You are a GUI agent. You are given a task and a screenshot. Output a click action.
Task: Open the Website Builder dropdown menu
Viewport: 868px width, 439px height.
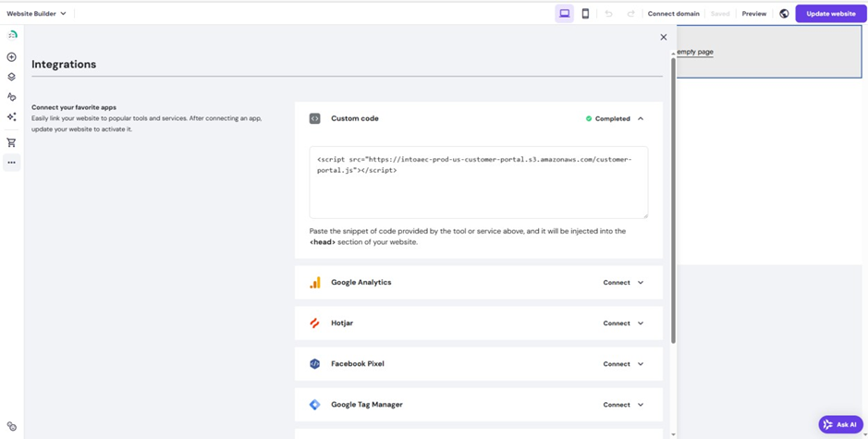[36, 13]
